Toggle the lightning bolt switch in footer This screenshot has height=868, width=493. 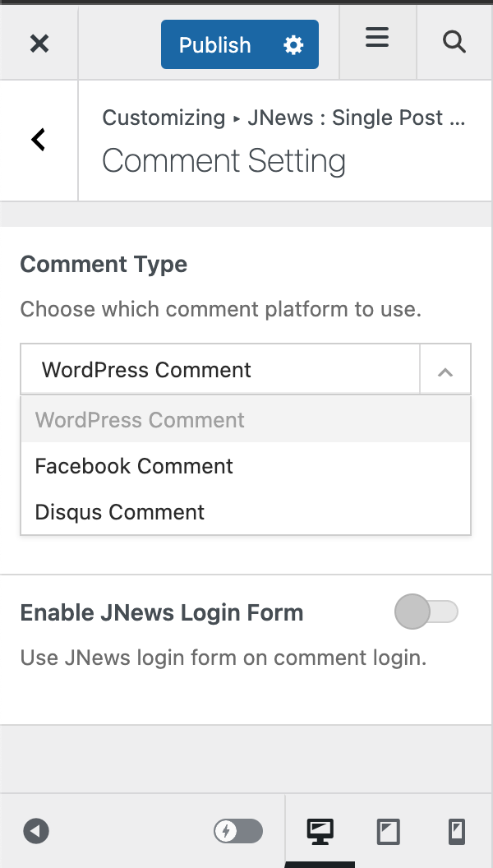238,831
